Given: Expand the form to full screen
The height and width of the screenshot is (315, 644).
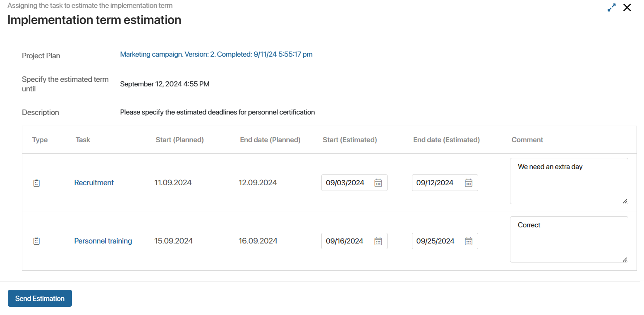Looking at the screenshot, I should coord(611,7).
